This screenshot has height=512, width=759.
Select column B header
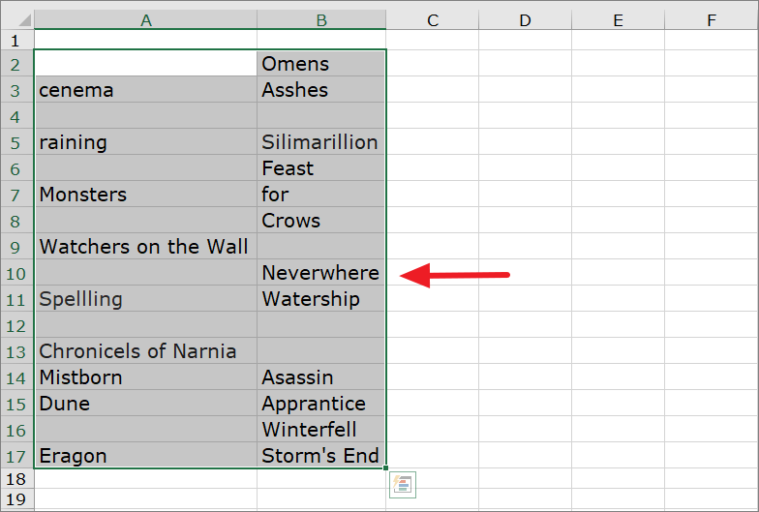coord(321,20)
